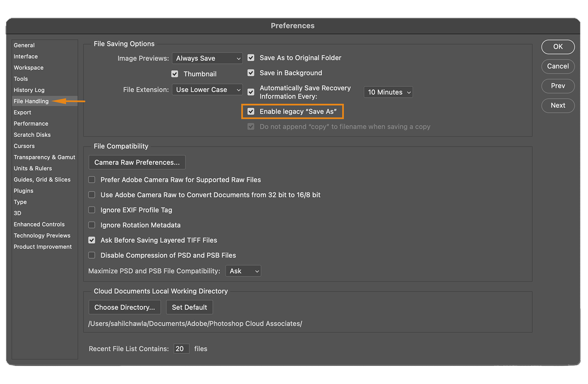This screenshot has height=384, width=588.
Task: Uncheck the Thumbnail image preview option
Action: tap(175, 74)
